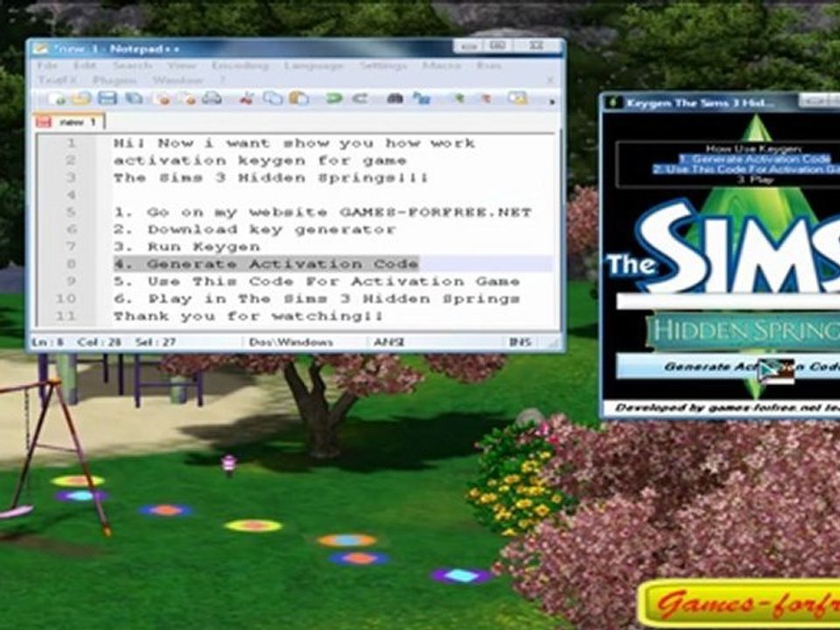This screenshot has width=840, height=630.
Task: Click line number 4 in the margin
Action: click(71, 195)
